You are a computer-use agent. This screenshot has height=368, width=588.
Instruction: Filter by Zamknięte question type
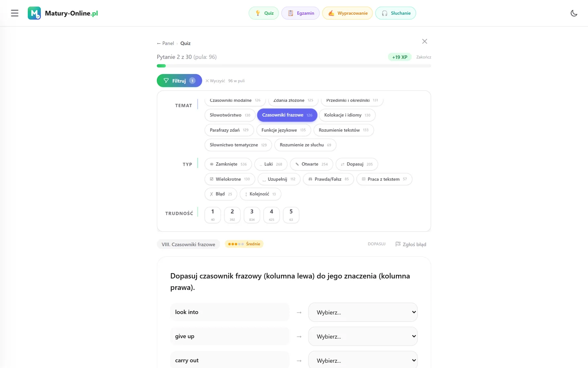228,164
